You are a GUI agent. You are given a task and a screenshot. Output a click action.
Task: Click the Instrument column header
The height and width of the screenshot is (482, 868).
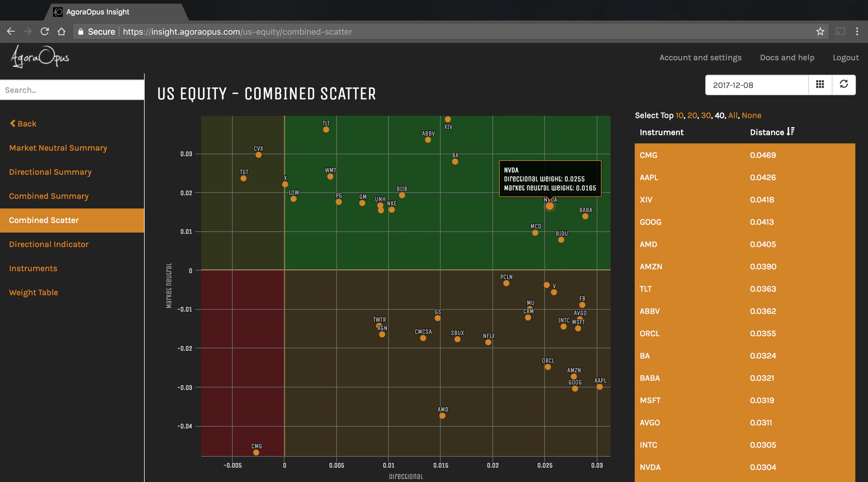coord(662,132)
